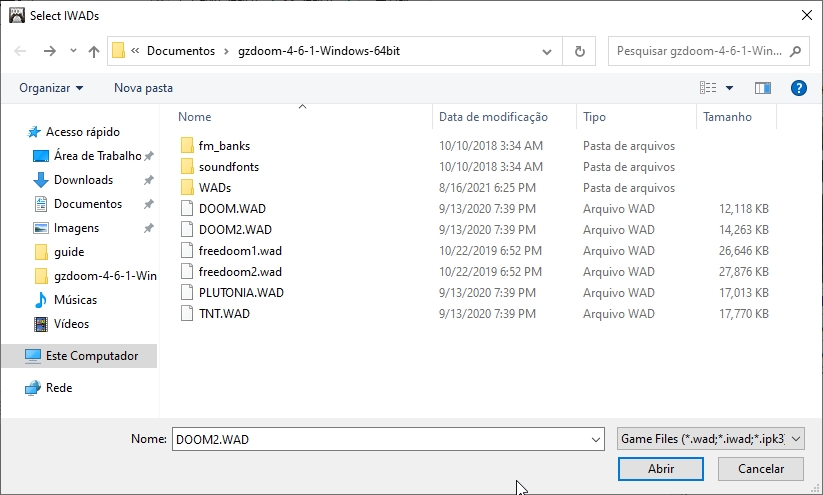Select the DOOM.WAD file icon
Screen dimensions: 823x495
point(187,208)
